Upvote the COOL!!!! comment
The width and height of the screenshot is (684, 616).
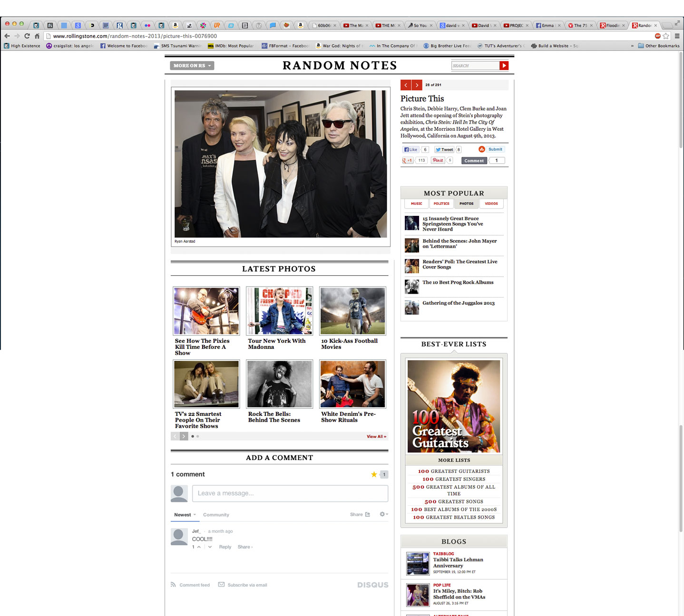[x=199, y=547]
